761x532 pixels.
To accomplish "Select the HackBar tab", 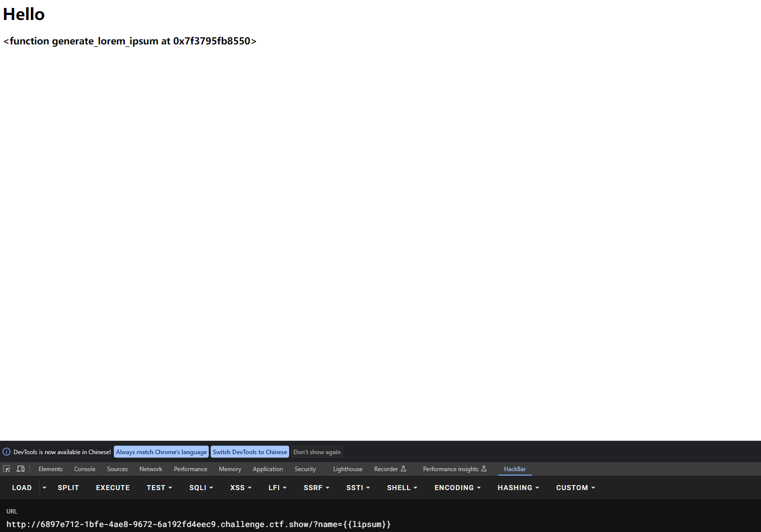I will (x=514, y=469).
